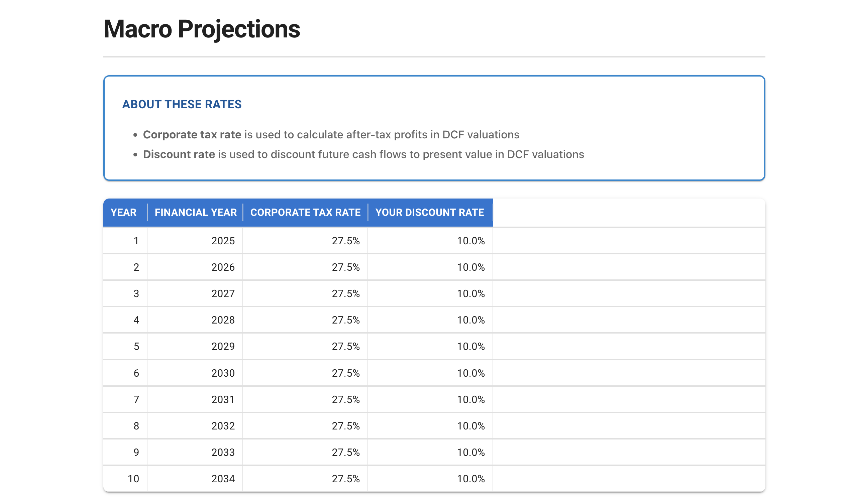Click the About These Rates heading
The height and width of the screenshot is (504, 848).
pyautogui.click(x=182, y=104)
